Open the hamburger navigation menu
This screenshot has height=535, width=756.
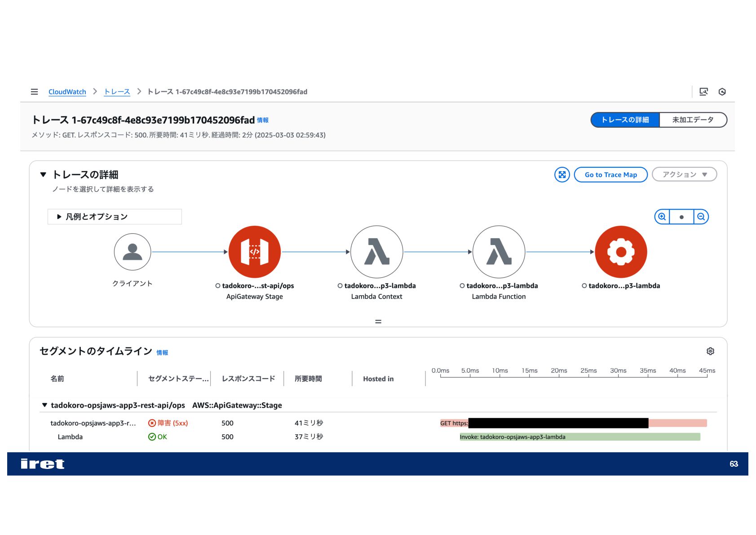click(x=34, y=92)
